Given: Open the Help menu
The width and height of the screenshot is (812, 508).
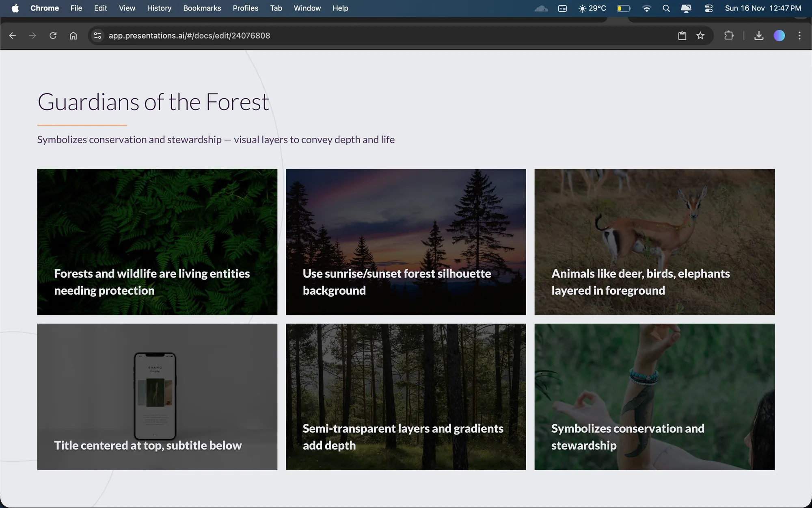Looking at the screenshot, I should point(340,8).
